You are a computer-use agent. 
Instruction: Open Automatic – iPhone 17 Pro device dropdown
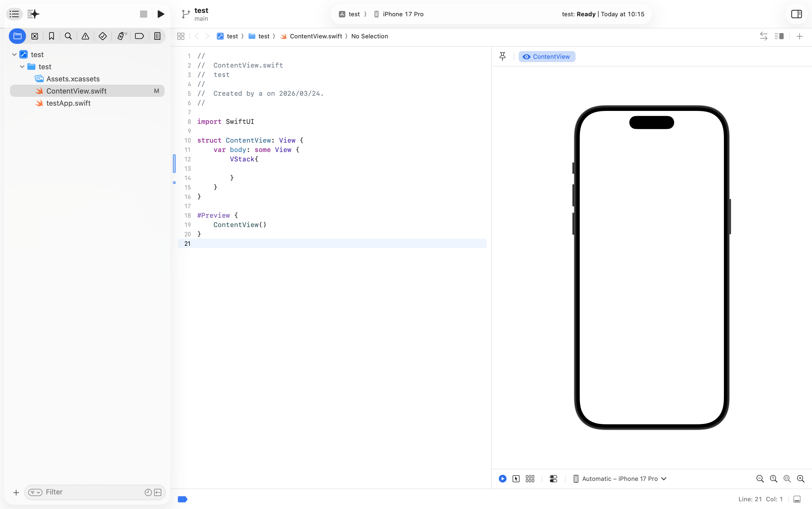click(620, 478)
